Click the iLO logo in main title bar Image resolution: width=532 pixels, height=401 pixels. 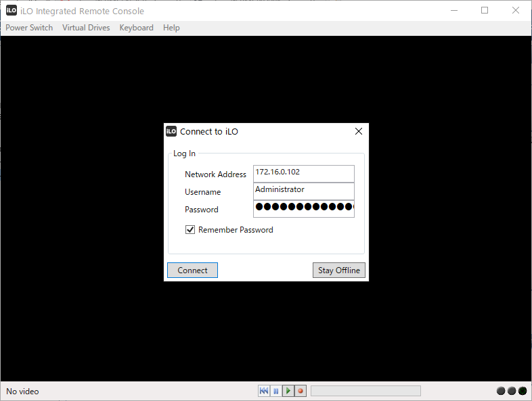click(12, 11)
